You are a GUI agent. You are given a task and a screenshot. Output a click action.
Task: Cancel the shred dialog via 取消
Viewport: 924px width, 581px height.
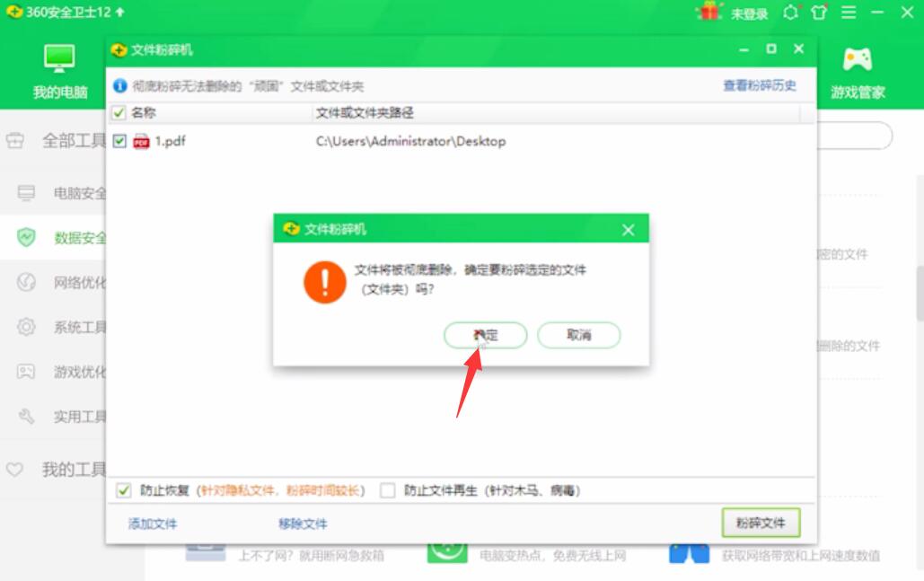click(578, 335)
